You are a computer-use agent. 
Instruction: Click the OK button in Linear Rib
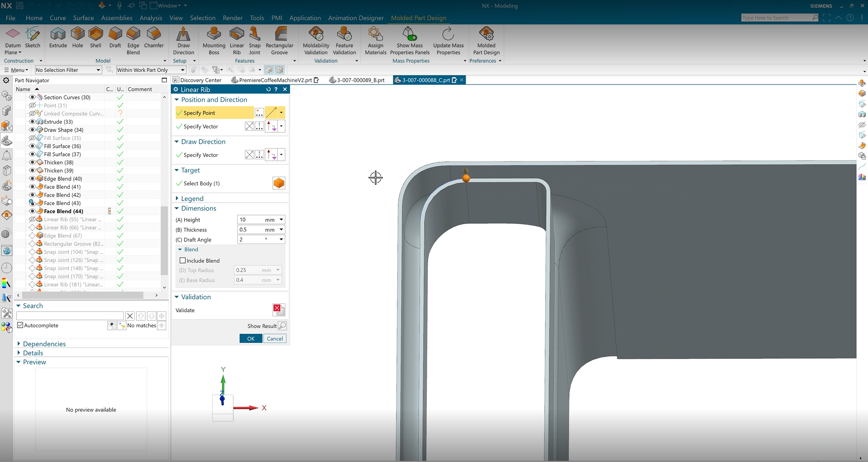click(250, 338)
